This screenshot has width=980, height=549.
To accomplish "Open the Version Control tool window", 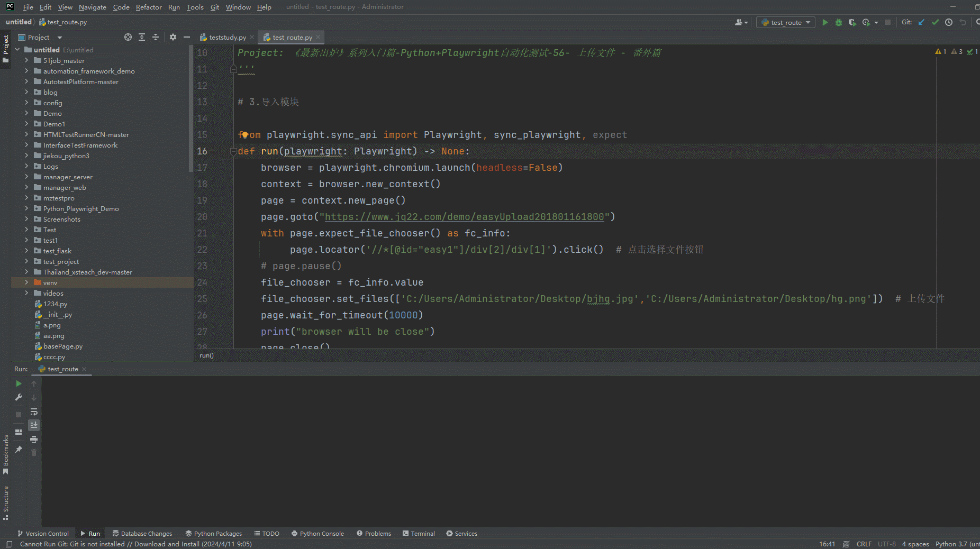I will click(x=43, y=534).
